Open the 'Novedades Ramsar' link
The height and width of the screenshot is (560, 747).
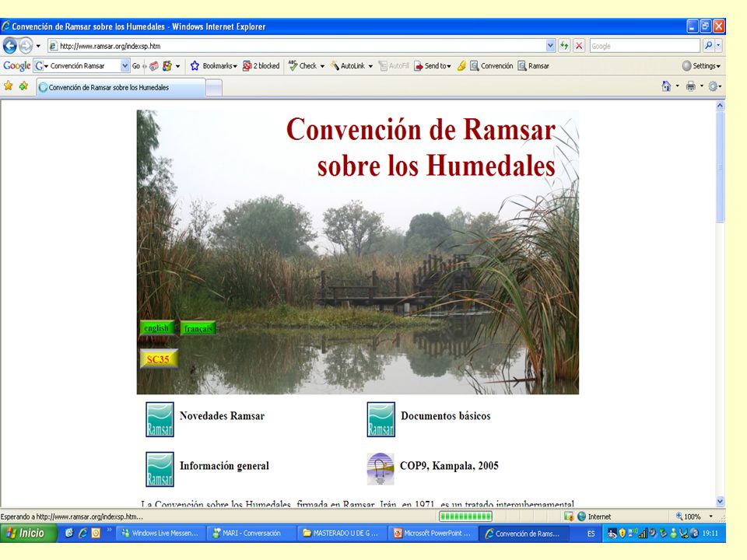tap(222, 415)
